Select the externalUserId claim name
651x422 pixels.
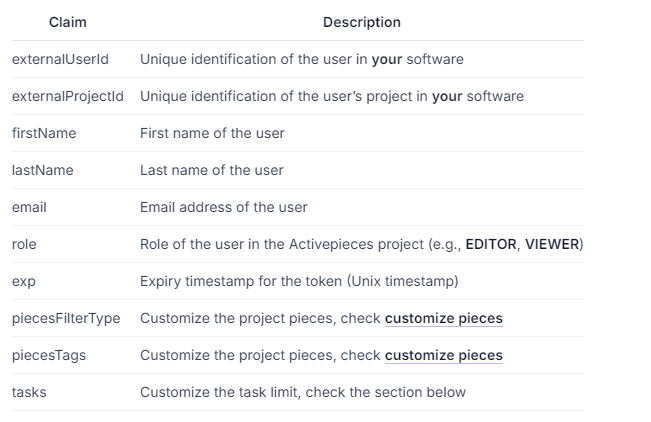[x=60, y=59]
